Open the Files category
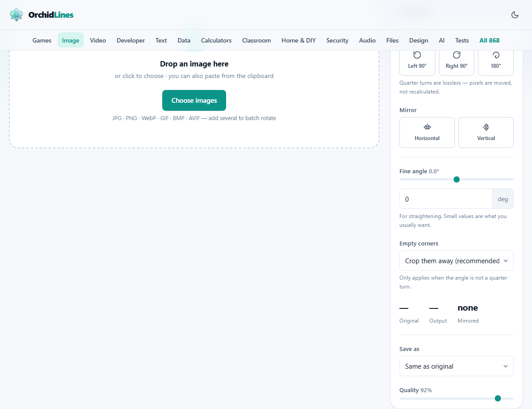This screenshot has height=409, width=532. click(392, 40)
